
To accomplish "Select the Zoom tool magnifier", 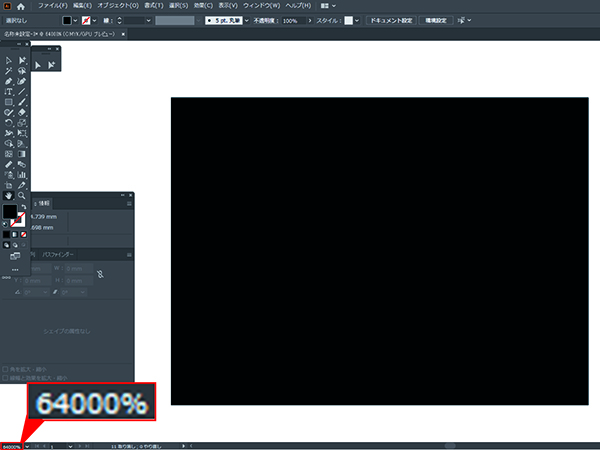I will coord(22,196).
